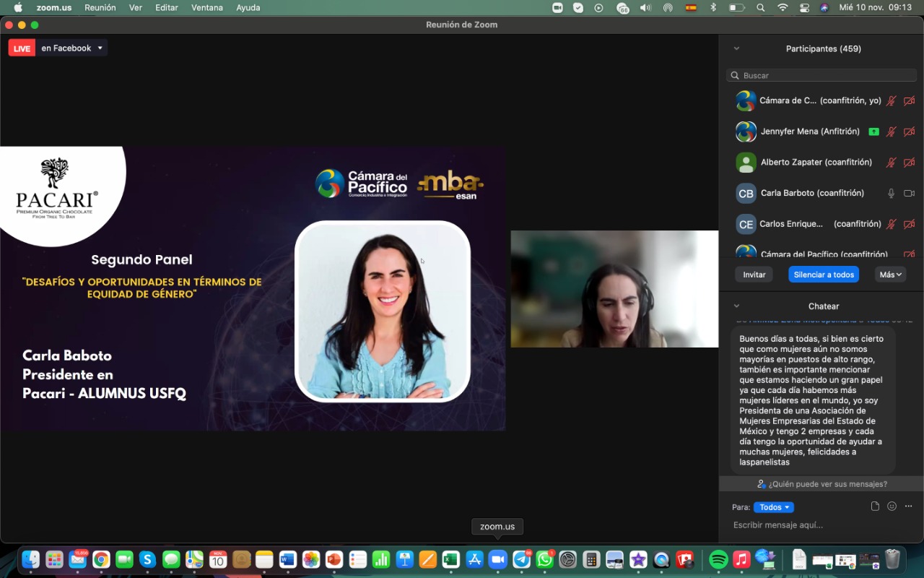Screen dimensions: 924x578
Task: Click Jennyfer Mena's avatar
Action: click(x=746, y=131)
